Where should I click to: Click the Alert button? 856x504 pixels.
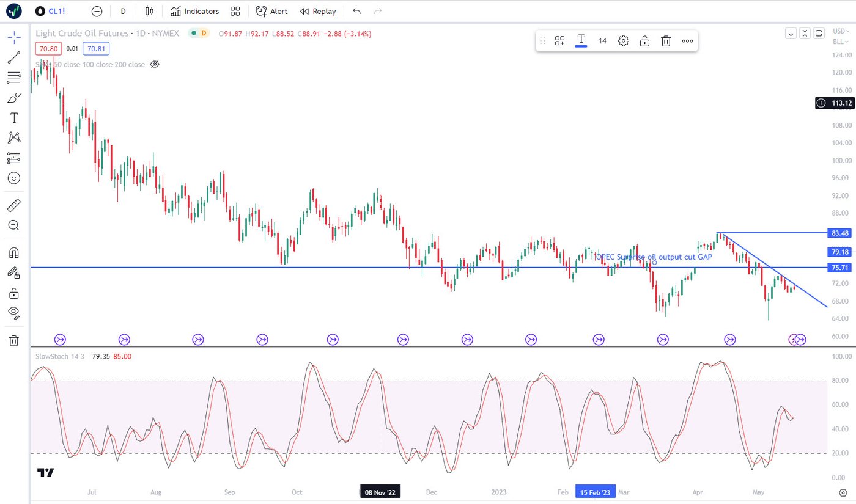[x=271, y=11]
